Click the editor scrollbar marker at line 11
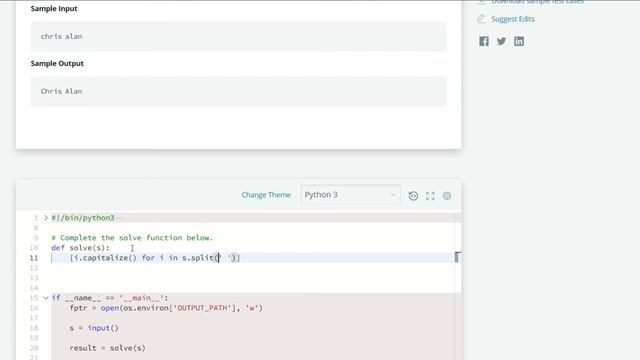Viewport: 640px width, 360px height. [458, 257]
